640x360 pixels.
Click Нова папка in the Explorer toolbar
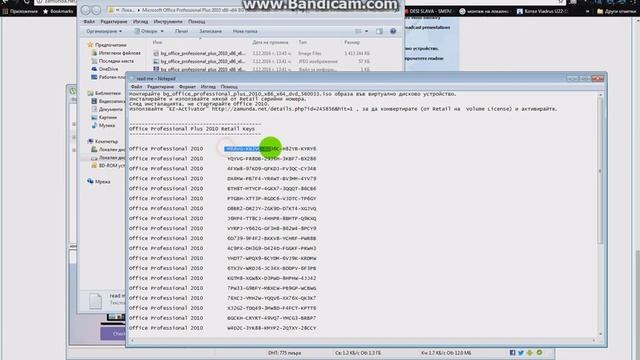coord(245,31)
